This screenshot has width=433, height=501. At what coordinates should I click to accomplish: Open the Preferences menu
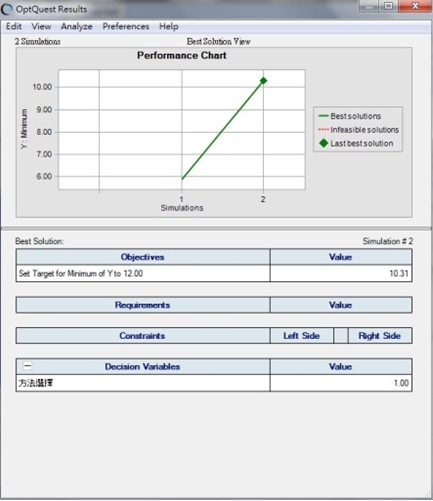pos(126,26)
